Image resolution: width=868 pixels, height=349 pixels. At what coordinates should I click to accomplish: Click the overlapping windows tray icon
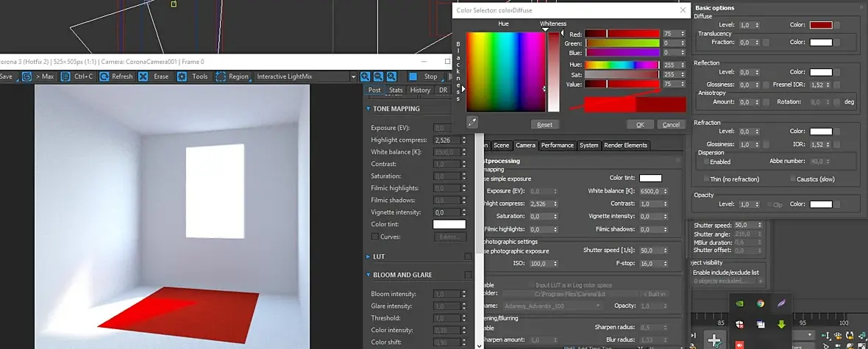761,325
